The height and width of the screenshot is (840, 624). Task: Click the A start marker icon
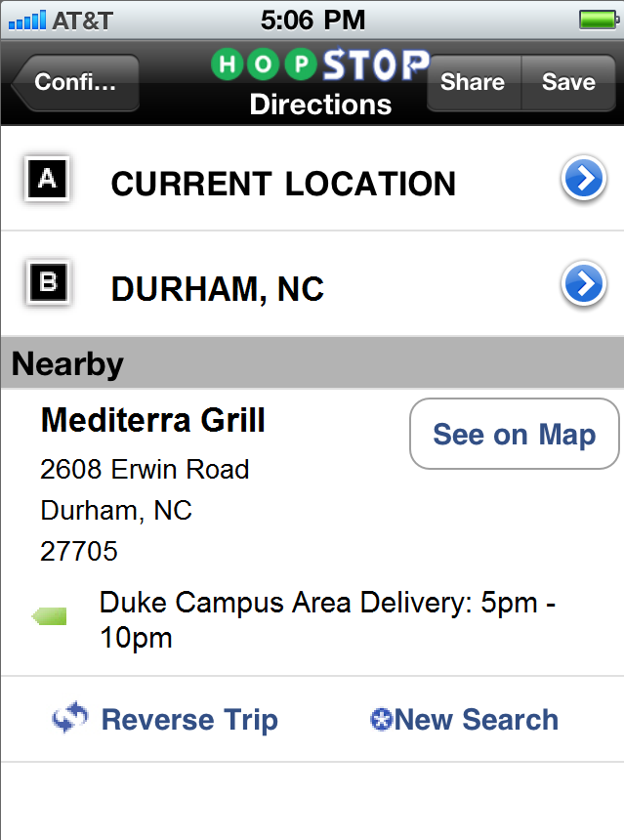pos(47,181)
